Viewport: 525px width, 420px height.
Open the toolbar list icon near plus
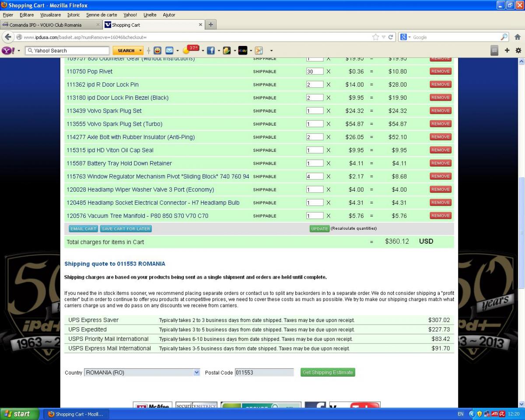pyautogui.click(x=494, y=50)
